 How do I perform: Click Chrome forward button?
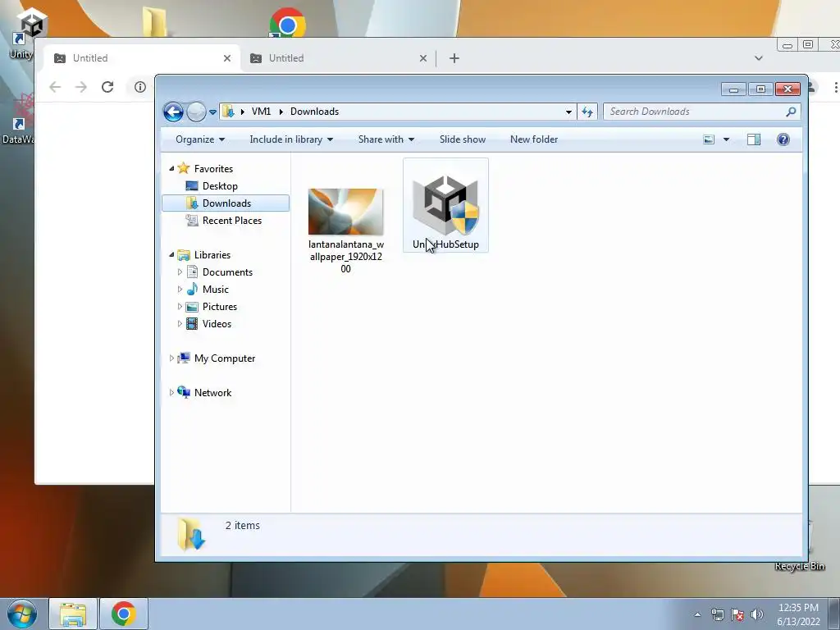[x=81, y=87]
